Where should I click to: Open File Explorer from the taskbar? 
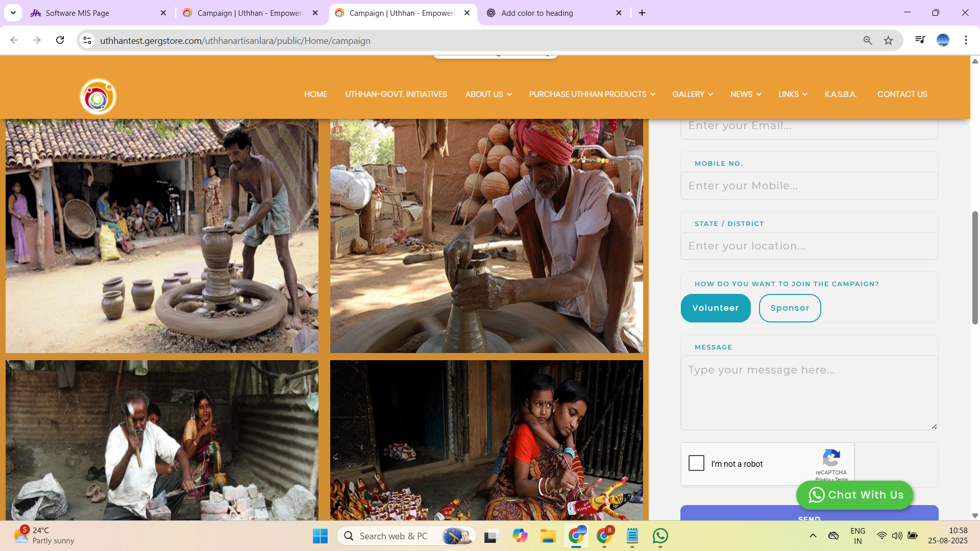pos(548,536)
